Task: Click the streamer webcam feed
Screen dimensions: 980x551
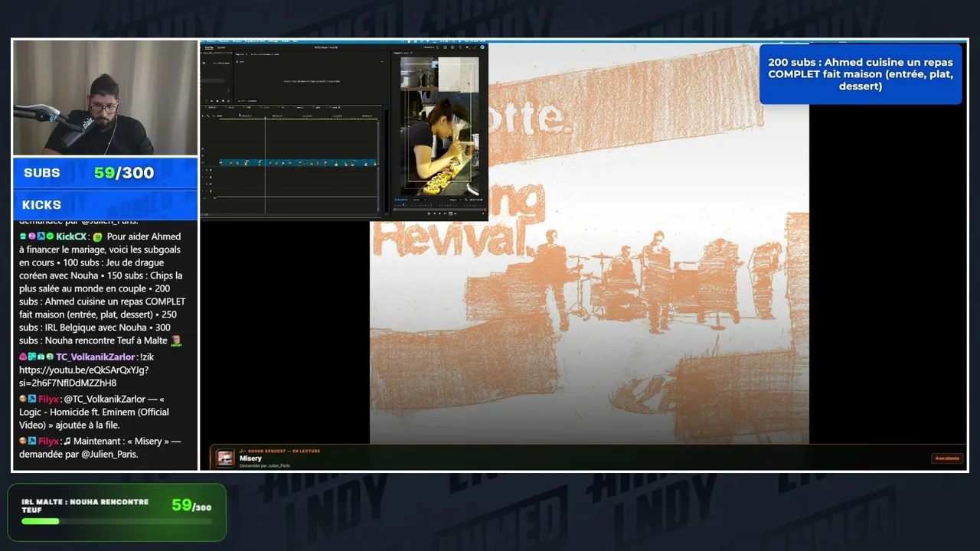Action: (106, 97)
